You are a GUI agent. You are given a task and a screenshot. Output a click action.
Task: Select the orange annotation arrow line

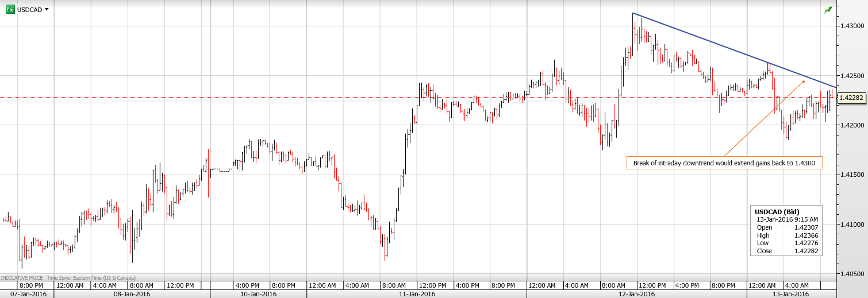765,118
